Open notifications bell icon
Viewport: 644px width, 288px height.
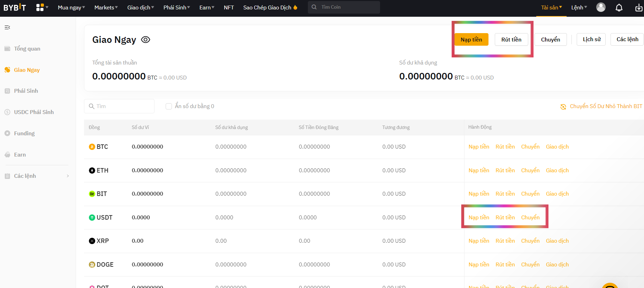[619, 7]
